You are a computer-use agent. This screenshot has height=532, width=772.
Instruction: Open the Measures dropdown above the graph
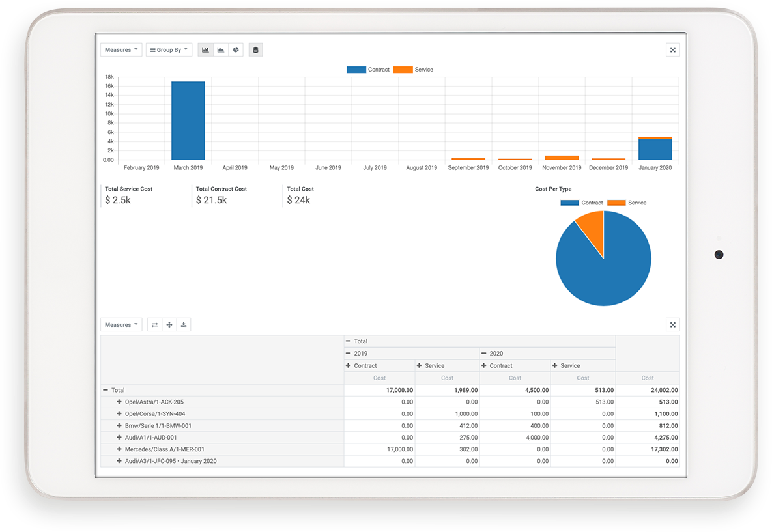coord(121,49)
